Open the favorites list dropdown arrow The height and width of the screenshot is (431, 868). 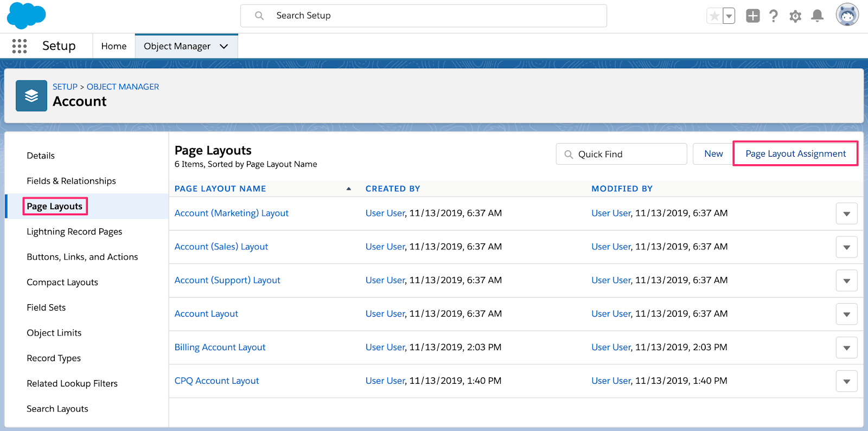729,16
